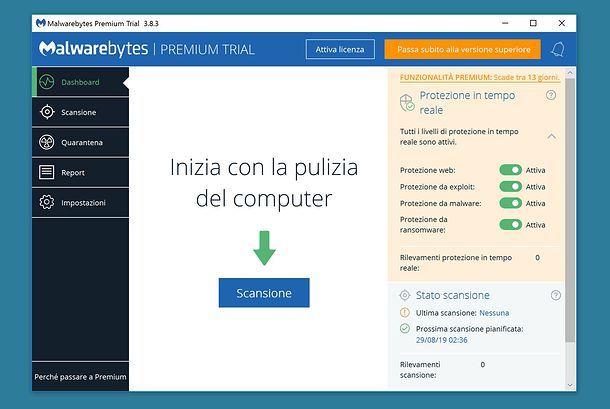Image resolution: width=610 pixels, height=409 pixels.
Task: Click Rilevamenti protezione in tempo reale label
Action: pyautogui.click(x=456, y=263)
